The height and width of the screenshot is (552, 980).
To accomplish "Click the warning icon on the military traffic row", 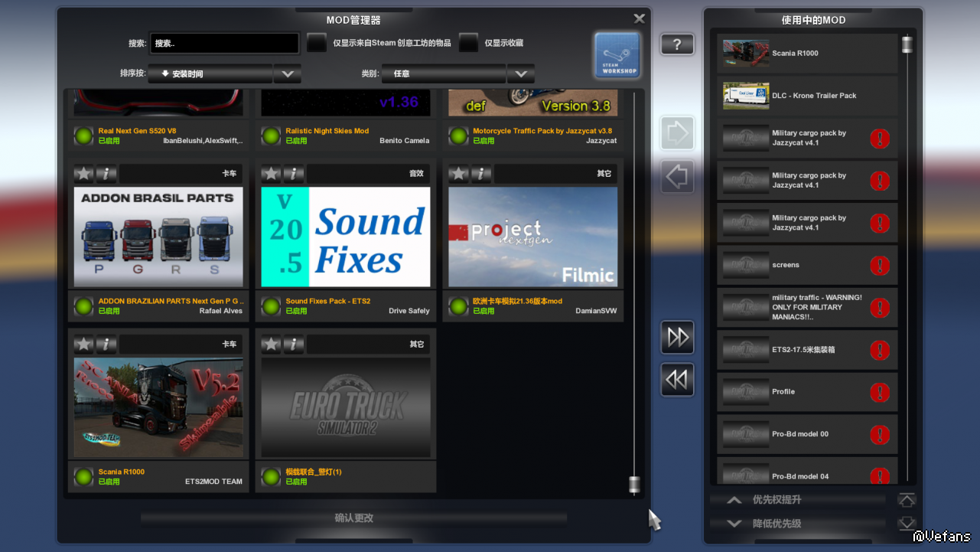I will point(880,308).
